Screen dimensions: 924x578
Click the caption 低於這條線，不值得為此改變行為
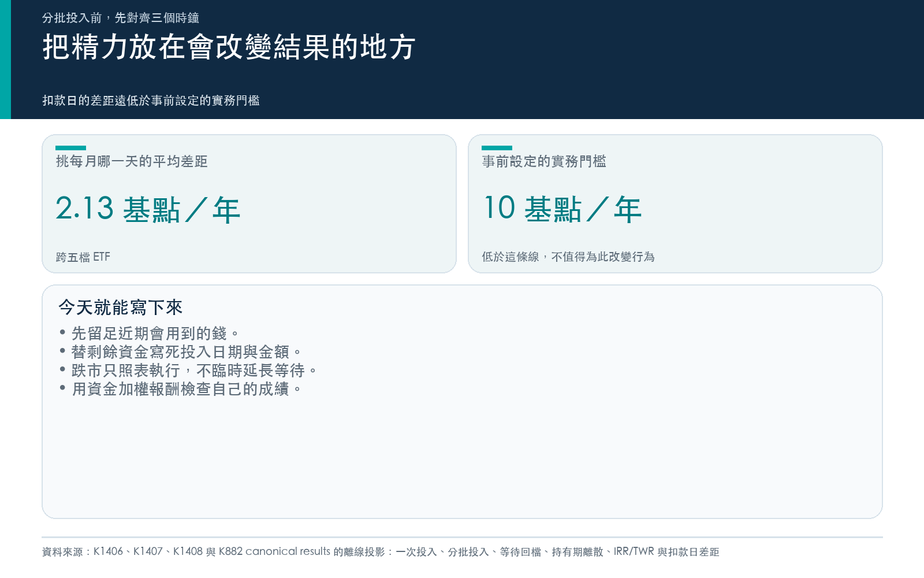tap(568, 257)
